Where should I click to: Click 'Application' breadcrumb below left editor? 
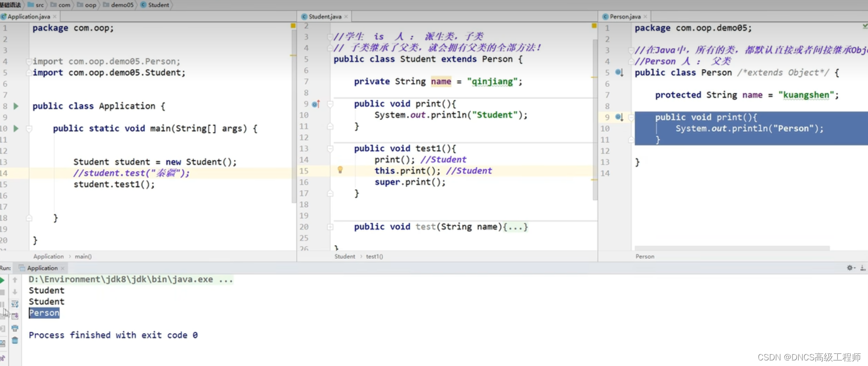(x=48, y=257)
